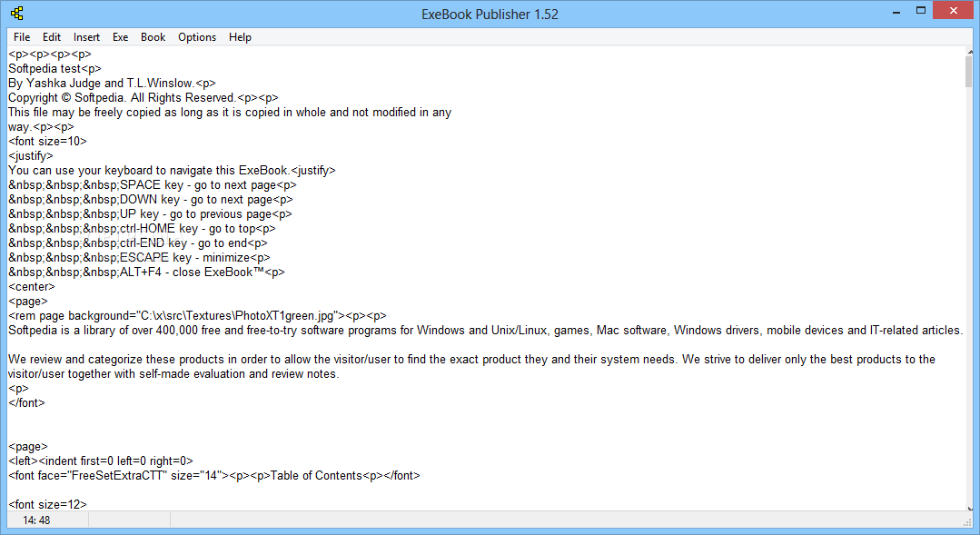This screenshot has width=980, height=535.
Task: Click the resize grip in status bar corner
Action: coord(968,521)
